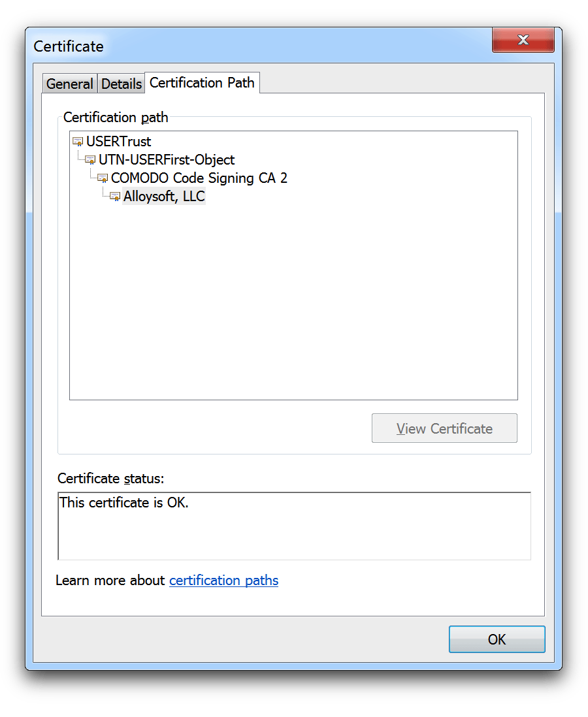Click inside the Certificate status box

[294, 526]
